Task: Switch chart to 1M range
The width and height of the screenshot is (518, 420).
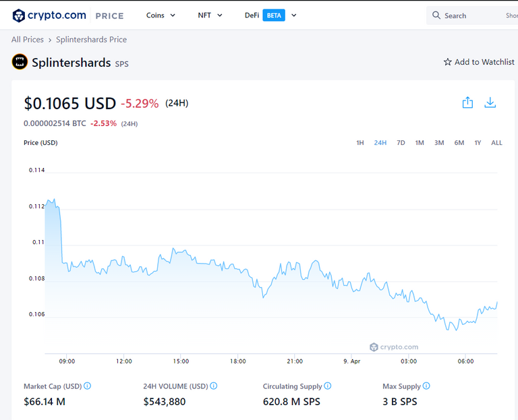Action: (x=420, y=143)
